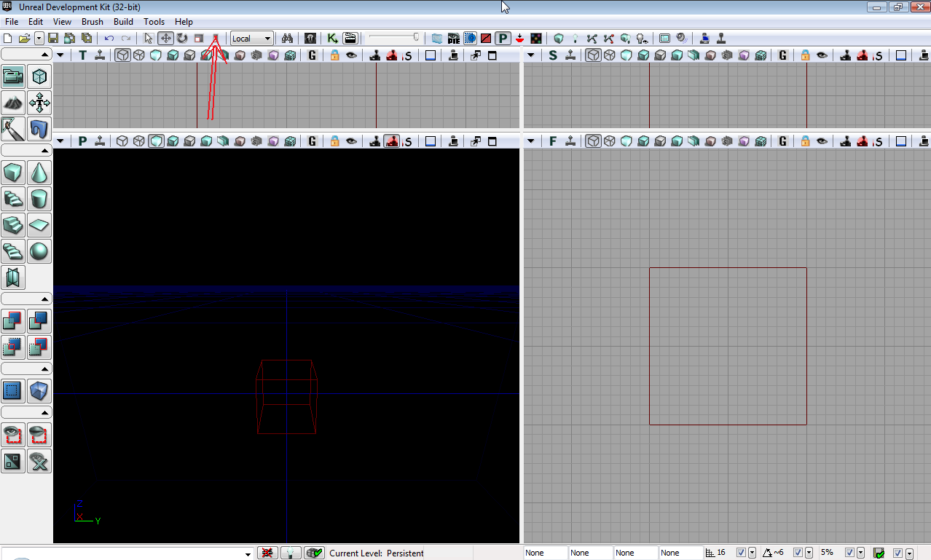The width and height of the screenshot is (931, 560).
Task: Select the Cube brush builder
Action: [x=13, y=173]
